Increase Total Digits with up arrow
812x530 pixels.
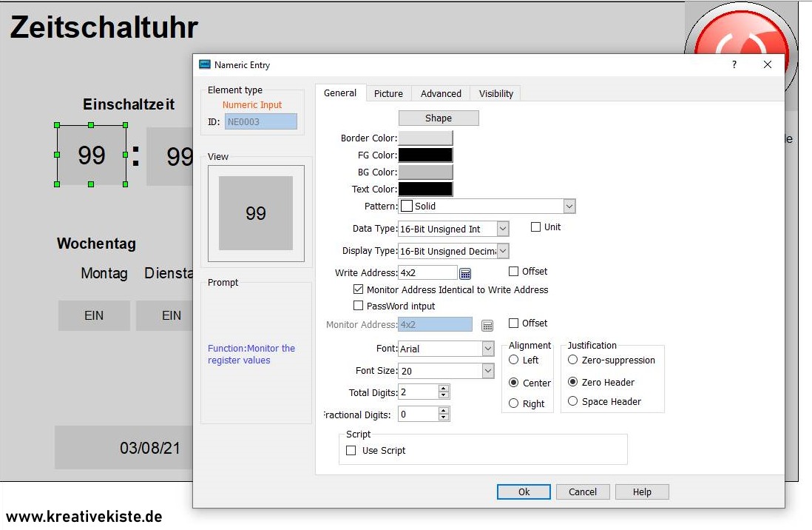(x=443, y=389)
